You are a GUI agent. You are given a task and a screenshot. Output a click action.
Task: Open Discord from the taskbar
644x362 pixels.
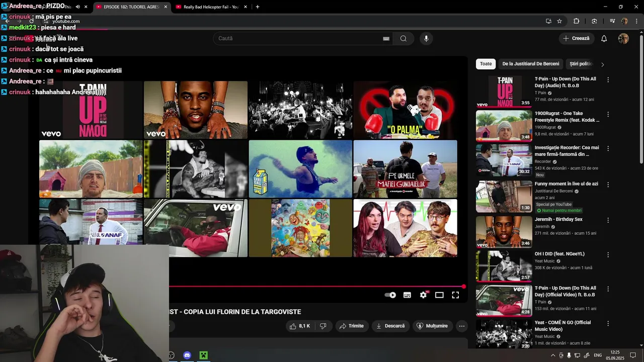(x=187, y=355)
